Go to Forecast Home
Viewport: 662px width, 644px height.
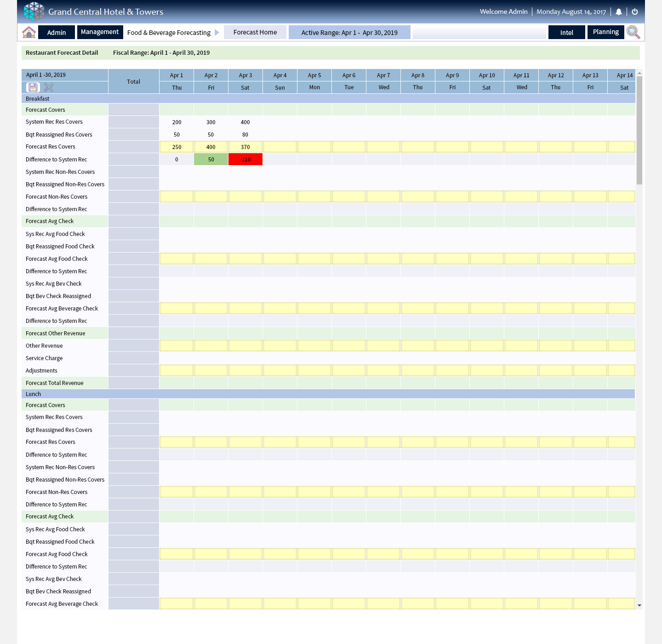pyautogui.click(x=255, y=32)
